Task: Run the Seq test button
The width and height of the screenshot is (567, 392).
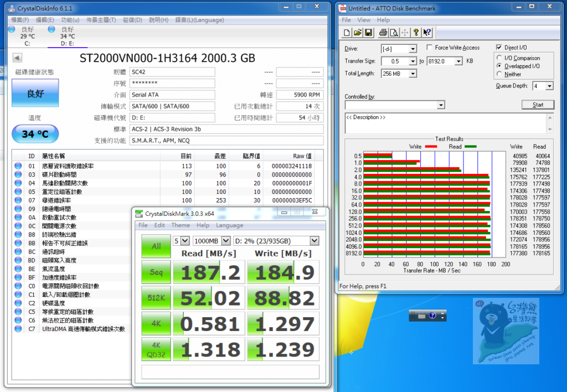Action: click(156, 272)
